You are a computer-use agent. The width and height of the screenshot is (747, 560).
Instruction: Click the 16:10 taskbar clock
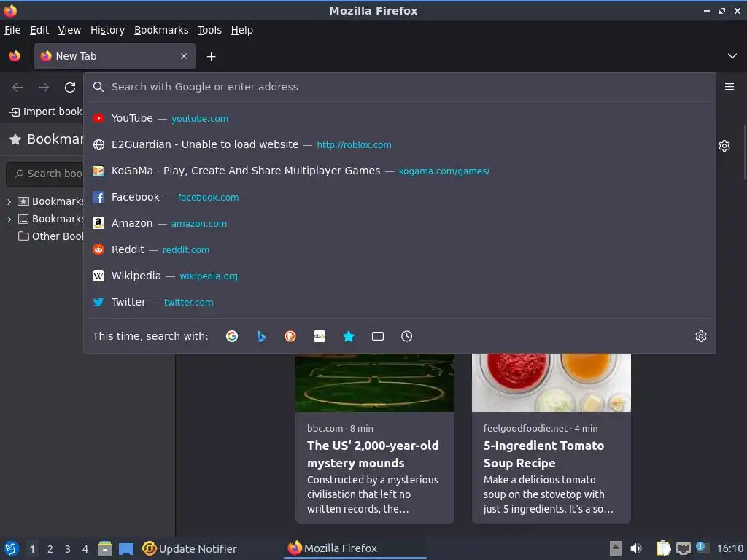pyautogui.click(x=729, y=548)
